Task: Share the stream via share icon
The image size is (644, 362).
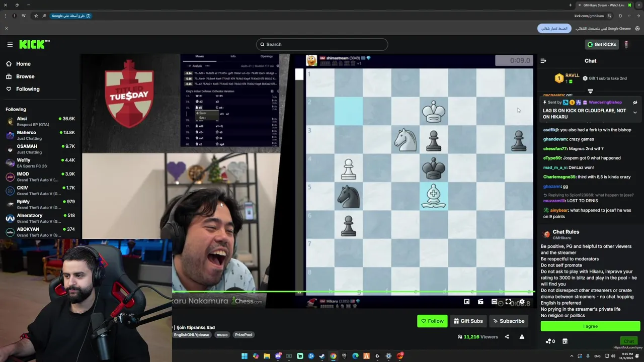Action: coord(507,337)
